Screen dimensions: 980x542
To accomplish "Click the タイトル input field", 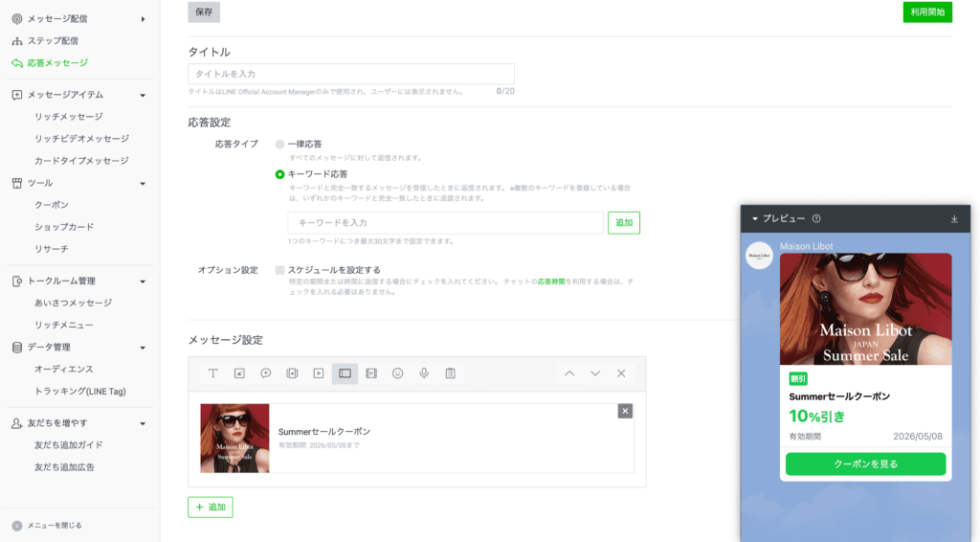I will pyautogui.click(x=351, y=74).
